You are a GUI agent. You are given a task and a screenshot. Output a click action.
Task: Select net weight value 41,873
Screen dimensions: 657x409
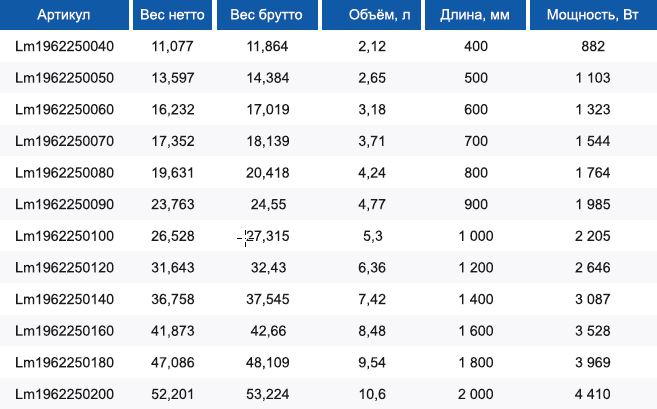173,331
